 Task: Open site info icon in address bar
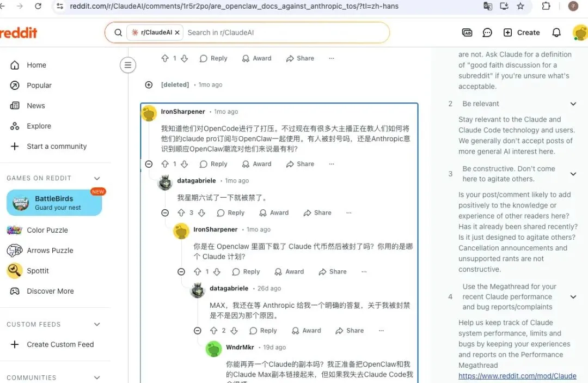(60, 6)
